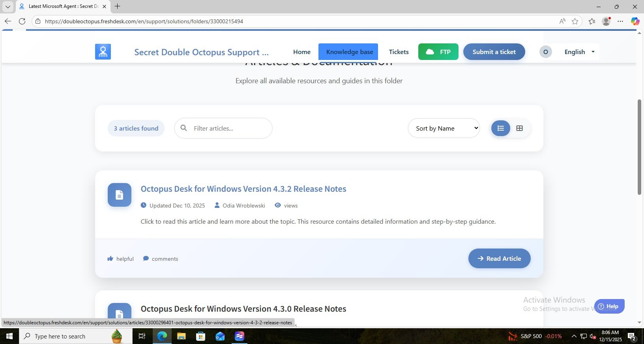The height and width of the screenshot is (344, 644).
Task: Open the Settings and more ellipsis menu
Action: tap(620, 21)
